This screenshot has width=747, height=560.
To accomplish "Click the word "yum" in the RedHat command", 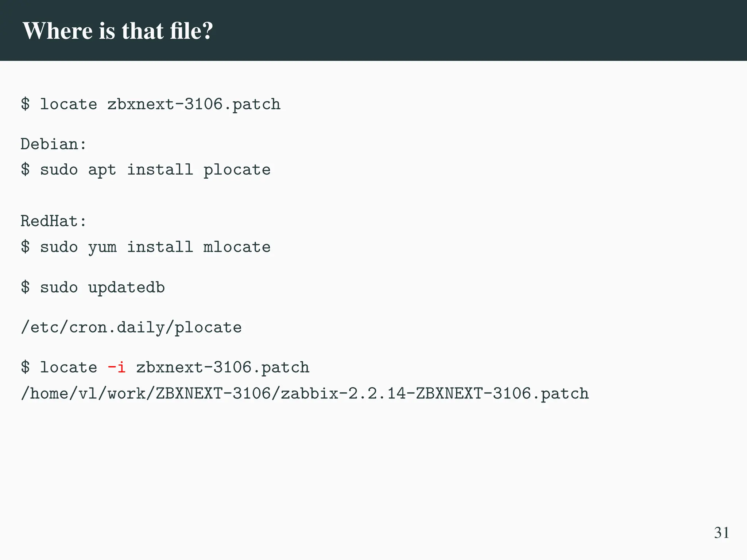I will [102, 248].
